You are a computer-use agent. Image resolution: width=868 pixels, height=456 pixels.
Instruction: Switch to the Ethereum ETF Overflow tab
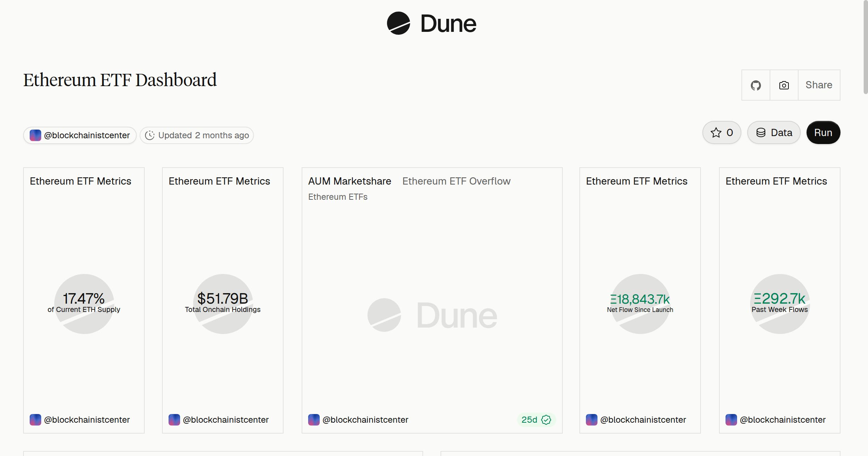(456, 181)
